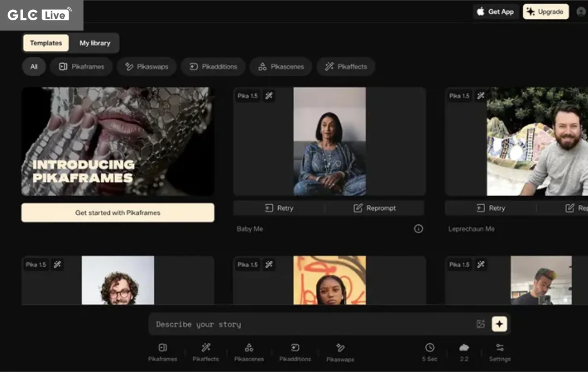Open the user profile avatar
The height and width of the screenshot is (372, 588).
pos(581,12)
